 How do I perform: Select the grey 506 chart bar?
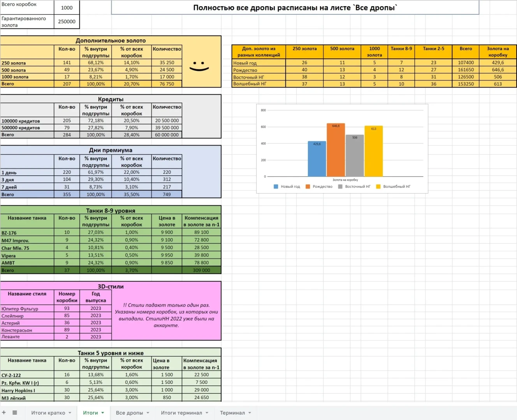tap(355, 156)
